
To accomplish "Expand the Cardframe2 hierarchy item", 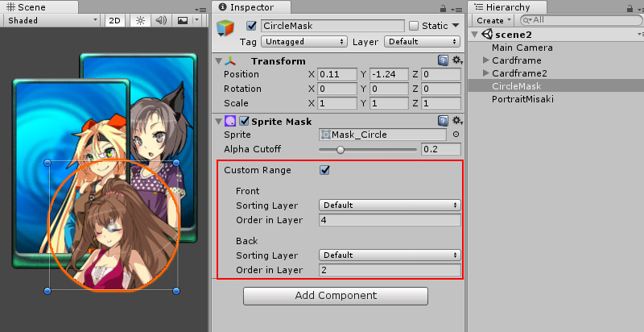I will point(485,73).
